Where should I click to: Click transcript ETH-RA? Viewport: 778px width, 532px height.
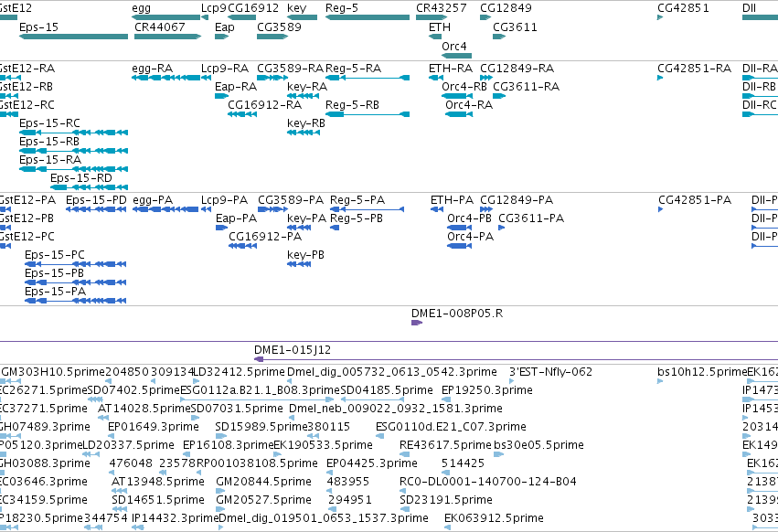pos(436,78)
